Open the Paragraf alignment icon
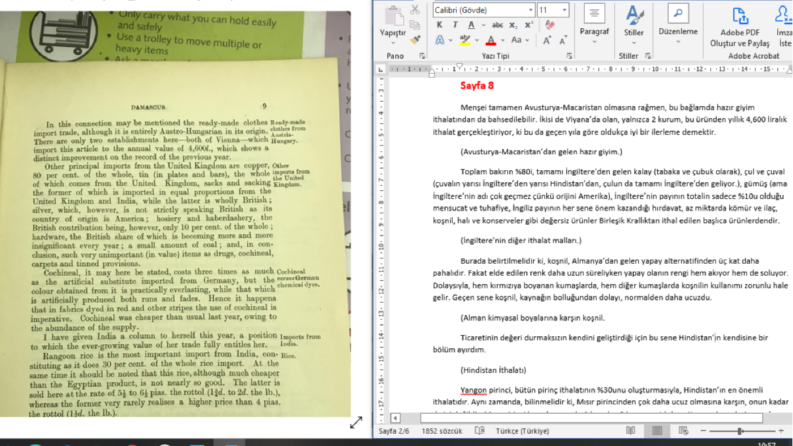 tap(594, 14)
